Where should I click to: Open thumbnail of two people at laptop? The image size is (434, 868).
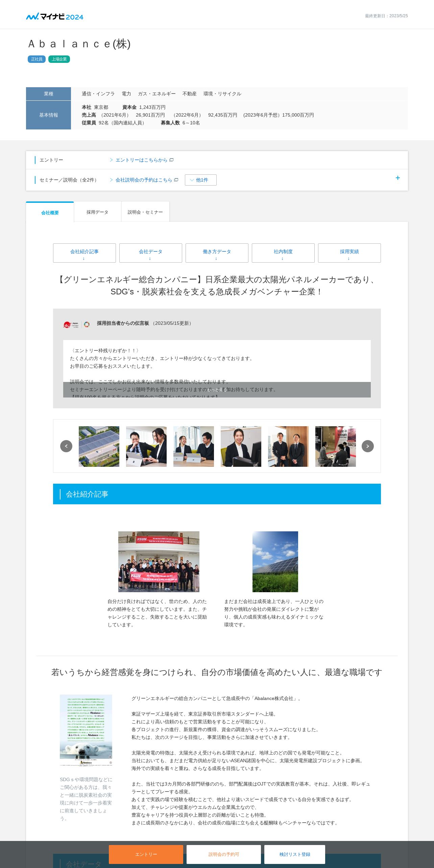(146, 447)
